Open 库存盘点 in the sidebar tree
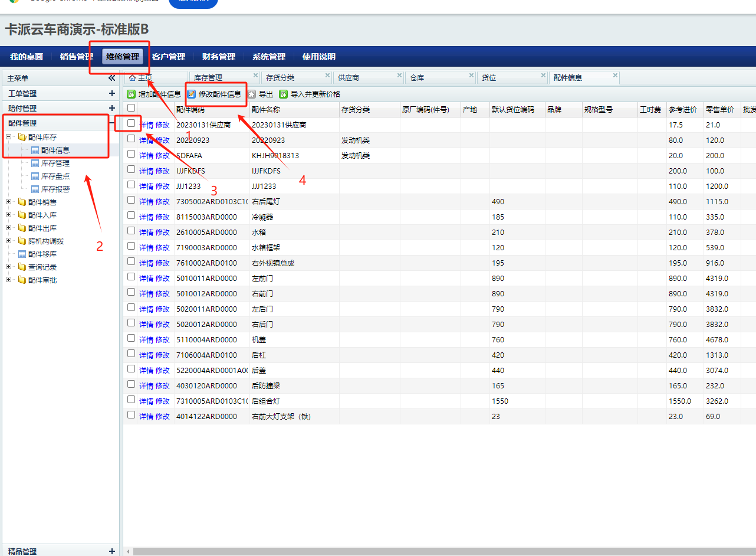This screenshot has height=556, width=756. [55, 176]
